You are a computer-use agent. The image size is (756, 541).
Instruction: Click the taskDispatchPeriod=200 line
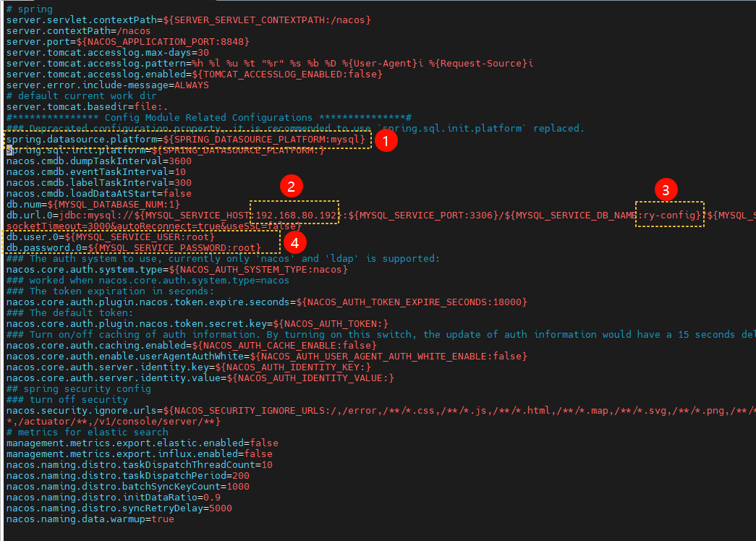tap(128, 475)
